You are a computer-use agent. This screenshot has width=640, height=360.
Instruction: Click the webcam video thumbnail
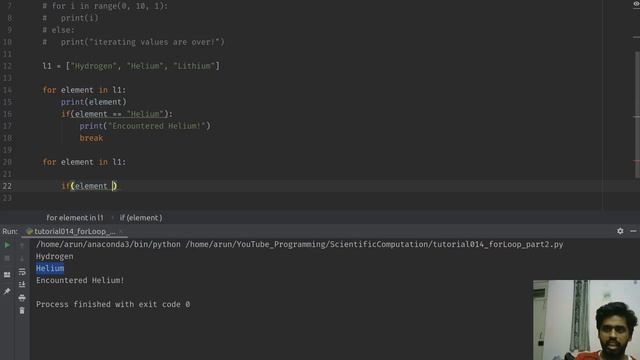[586, 320]
